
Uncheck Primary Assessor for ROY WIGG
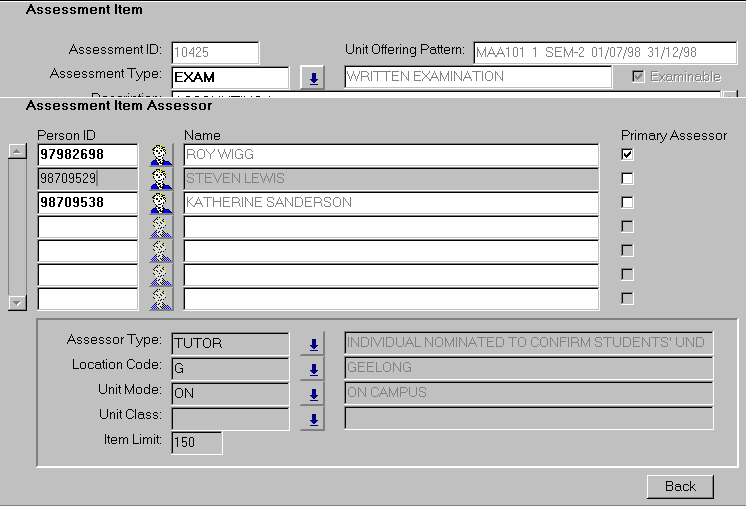[x=627, y=154]
